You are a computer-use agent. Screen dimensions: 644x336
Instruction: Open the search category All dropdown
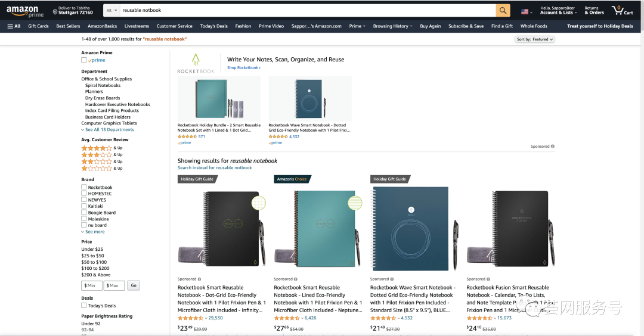(110, 11)
